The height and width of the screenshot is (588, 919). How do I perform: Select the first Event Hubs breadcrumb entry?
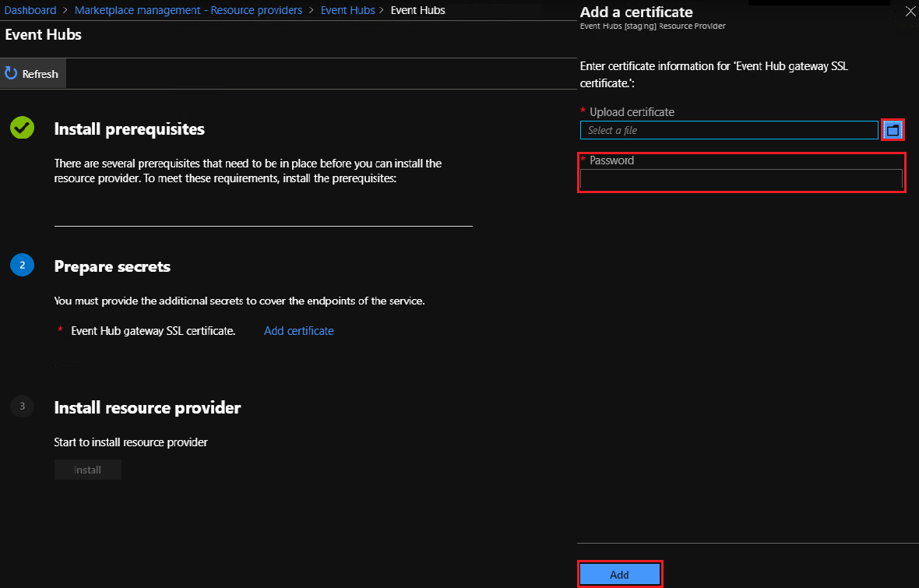coord(347,9)
